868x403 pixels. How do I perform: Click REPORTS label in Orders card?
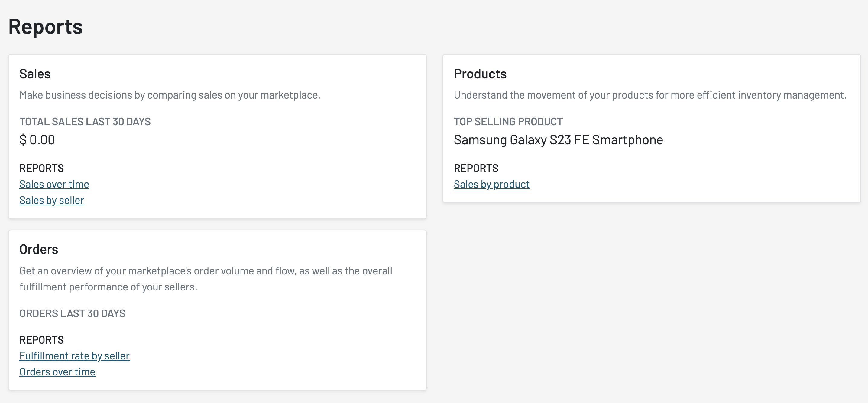(41, 340)
